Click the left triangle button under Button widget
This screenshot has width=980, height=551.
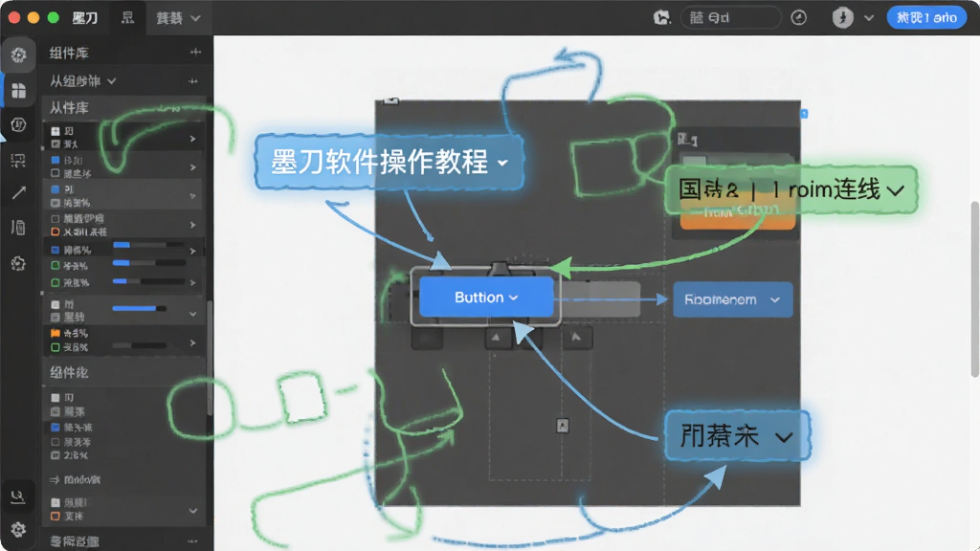(x=497, y=338)
